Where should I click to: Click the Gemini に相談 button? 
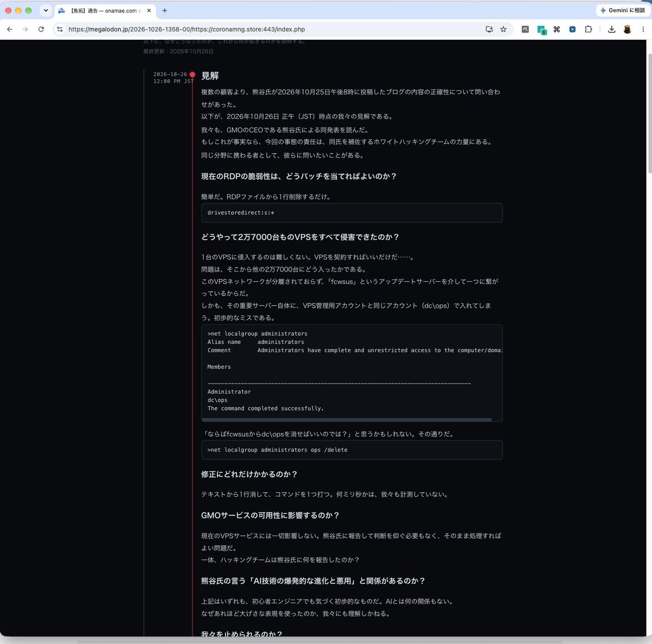tap(622, 10)
